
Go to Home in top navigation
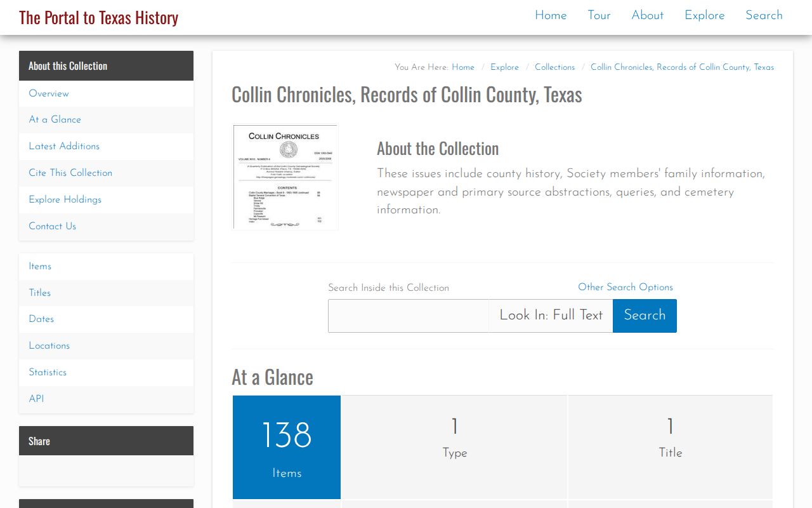[551, 15]
